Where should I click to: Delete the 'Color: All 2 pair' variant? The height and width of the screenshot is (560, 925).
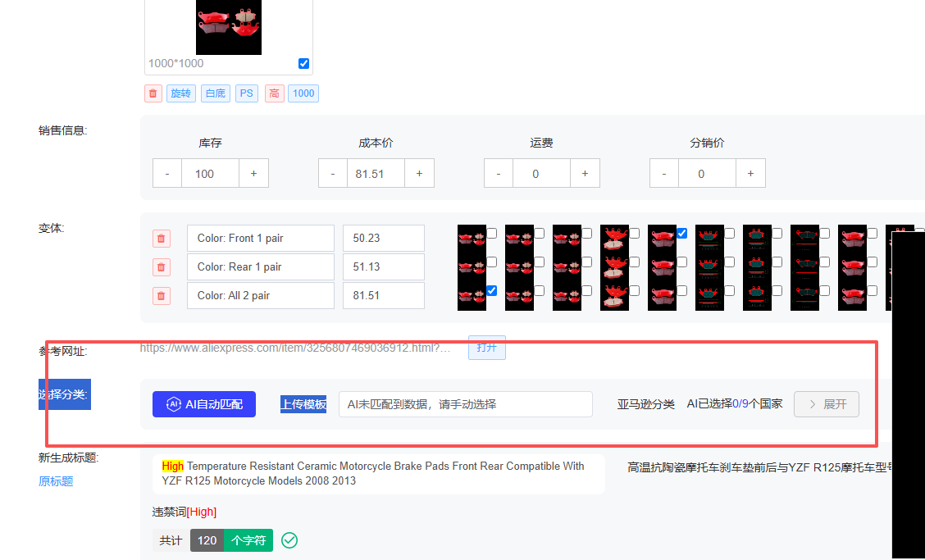162,296
